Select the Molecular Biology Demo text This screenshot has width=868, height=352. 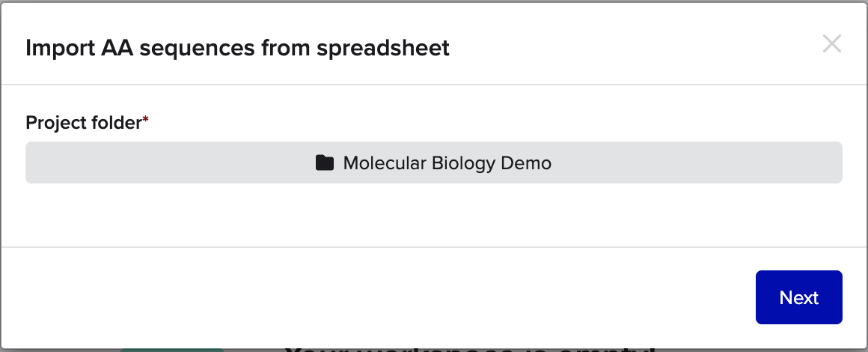pyautogui.click(x=447, y=163)
